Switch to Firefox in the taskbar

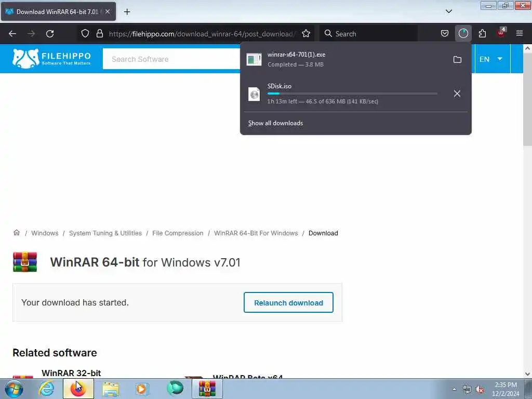pos(78,389)
